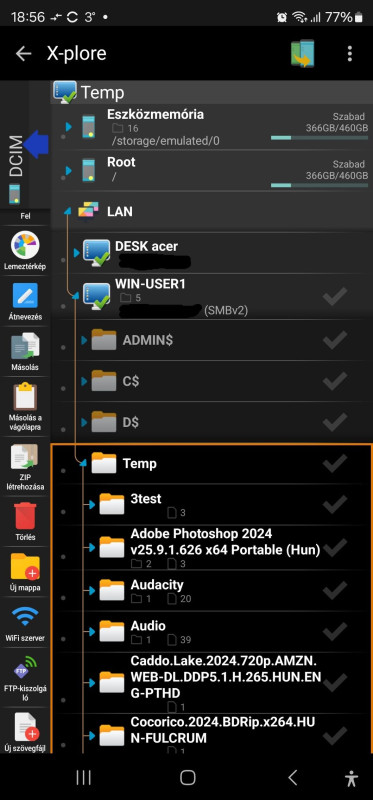Tap the Temp folder icon
Image resolution: width=373 pixels, height=800 pixels.
(104, 463)
